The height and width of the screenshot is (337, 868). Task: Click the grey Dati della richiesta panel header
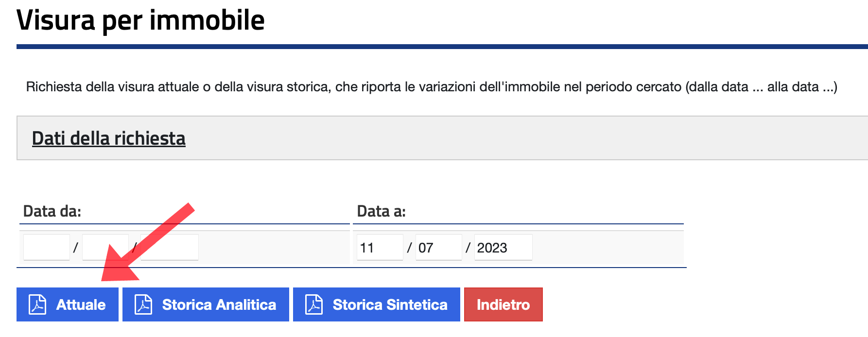coord(442,138)
